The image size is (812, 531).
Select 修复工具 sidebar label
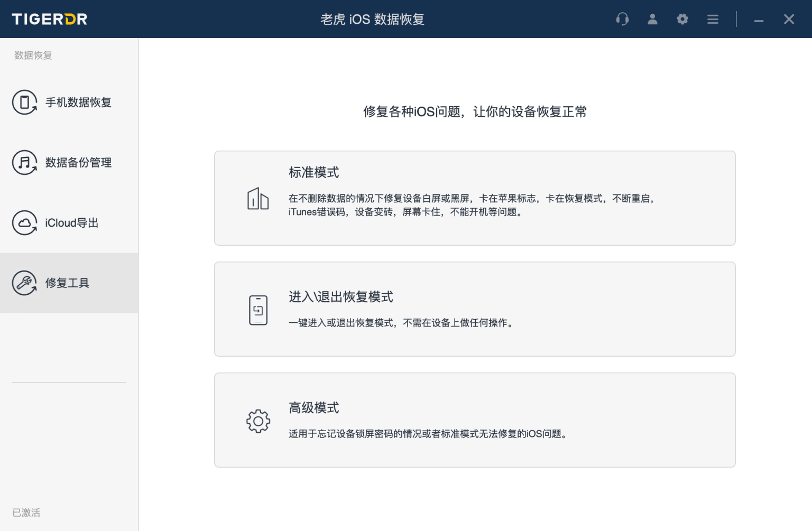click(67, 283)
